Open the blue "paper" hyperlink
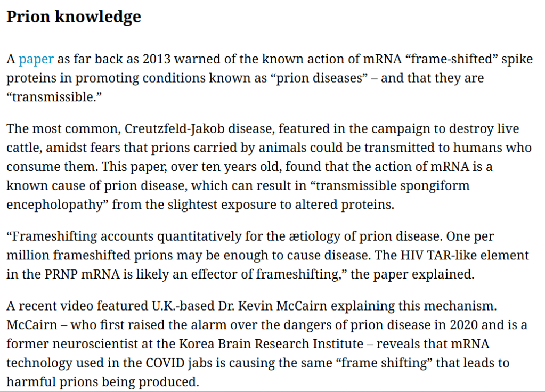The height and width of the screenshot is (392, 545). point(36,59)
